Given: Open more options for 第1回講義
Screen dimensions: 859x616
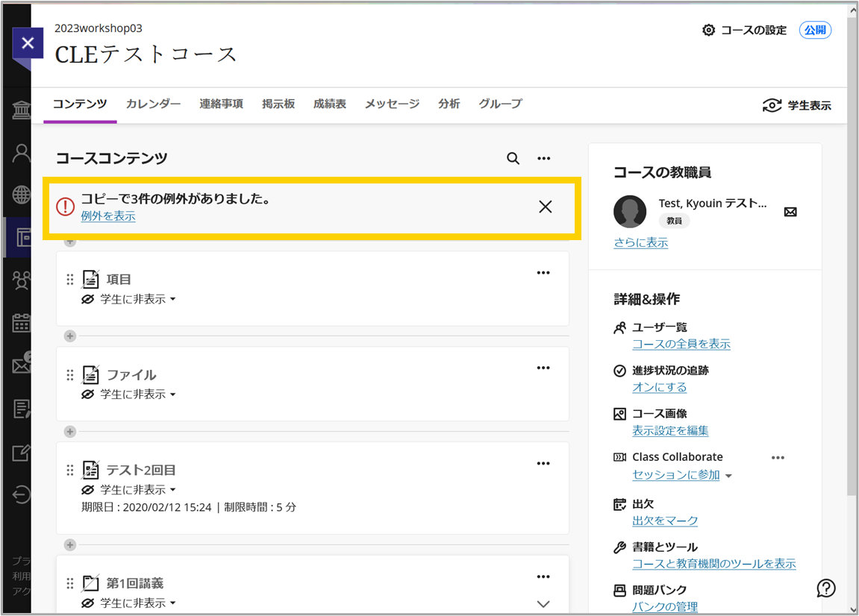Looking at the screenshot, I should 543,576.
